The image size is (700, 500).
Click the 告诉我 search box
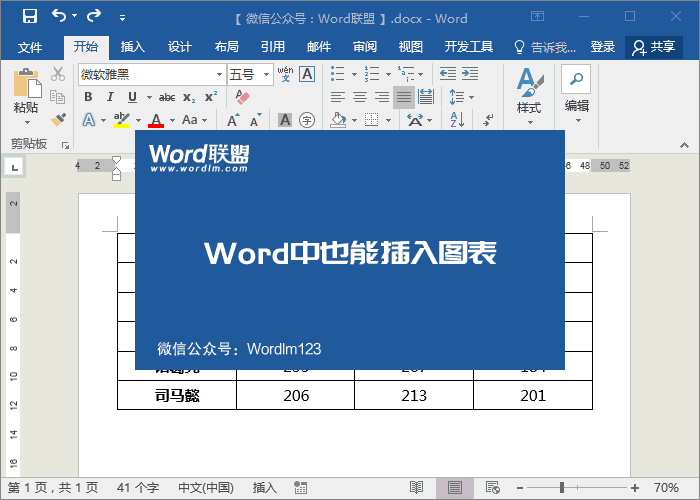coord(545,47)
